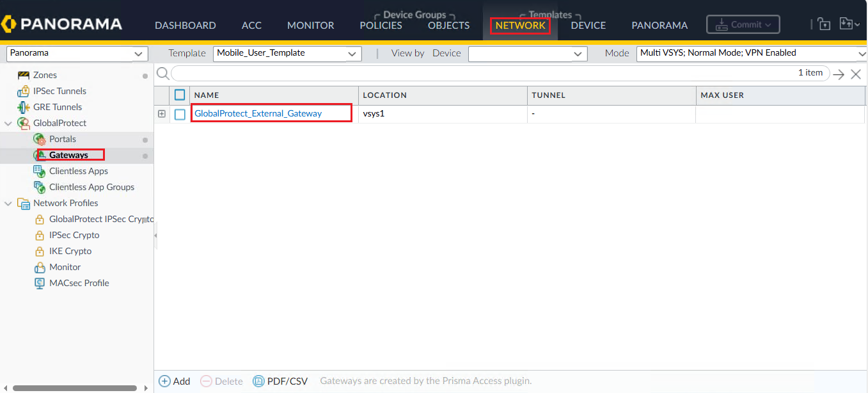Open the DEVICE tab
This screenshot has width=868, height=393.
(x=588, y=26)
